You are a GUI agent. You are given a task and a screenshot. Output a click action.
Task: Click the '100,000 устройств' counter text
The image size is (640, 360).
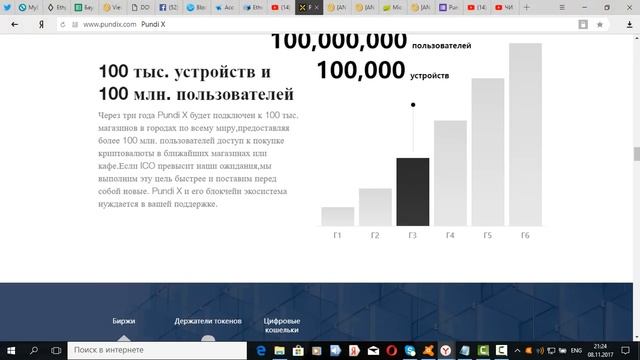tap(382, 70)
